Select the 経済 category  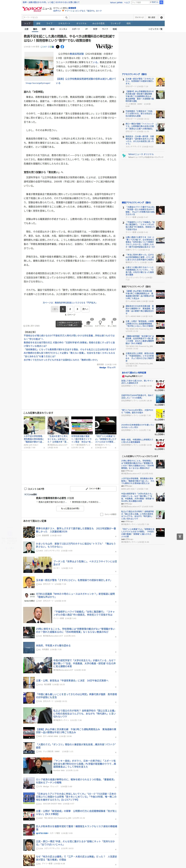click(x=52, y=29)
